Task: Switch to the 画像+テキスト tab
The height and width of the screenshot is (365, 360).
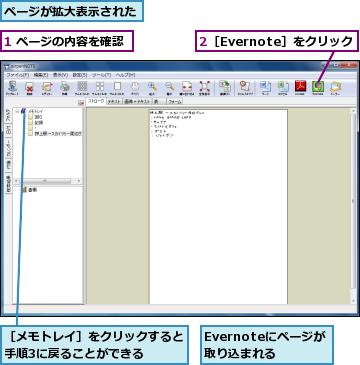Action: coord(137,101)
